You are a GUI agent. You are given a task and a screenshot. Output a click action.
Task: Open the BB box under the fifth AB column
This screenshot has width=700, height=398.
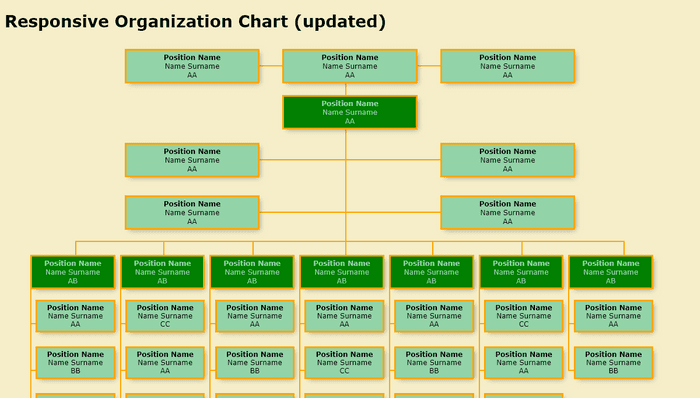pos(434,363)
